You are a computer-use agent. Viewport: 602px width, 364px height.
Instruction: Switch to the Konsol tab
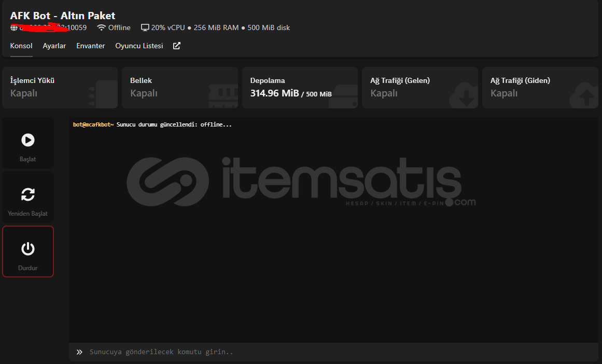21,46
